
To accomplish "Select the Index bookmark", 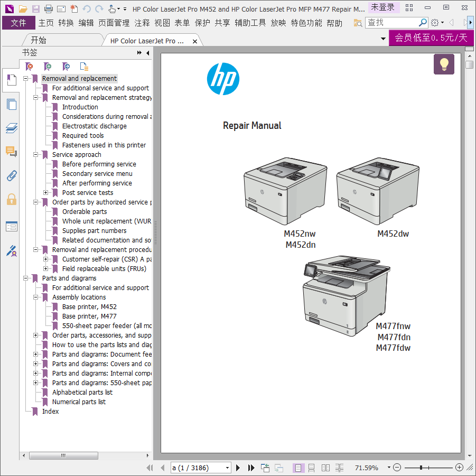I will [x=50, y=412].
